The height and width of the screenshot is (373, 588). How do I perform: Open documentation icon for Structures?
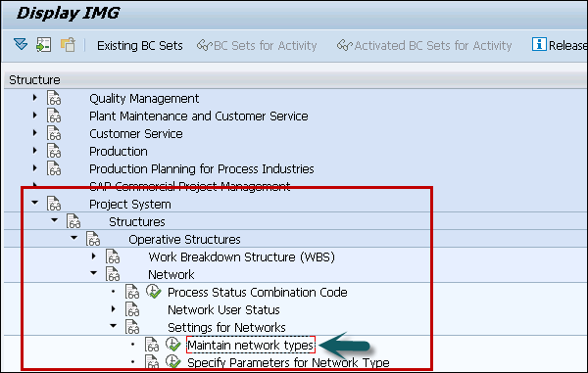click(x=73, y=221)
